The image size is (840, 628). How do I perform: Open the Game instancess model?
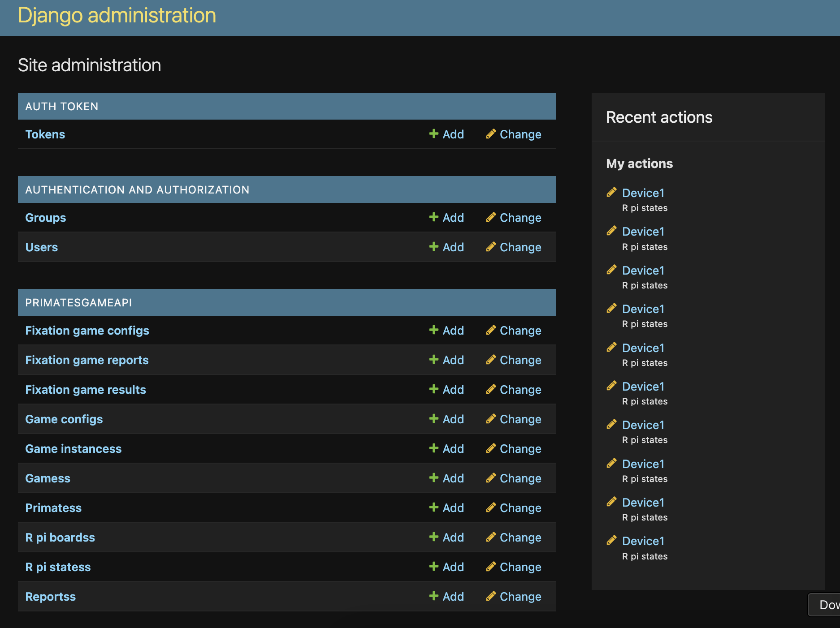[x=74, y=449]
